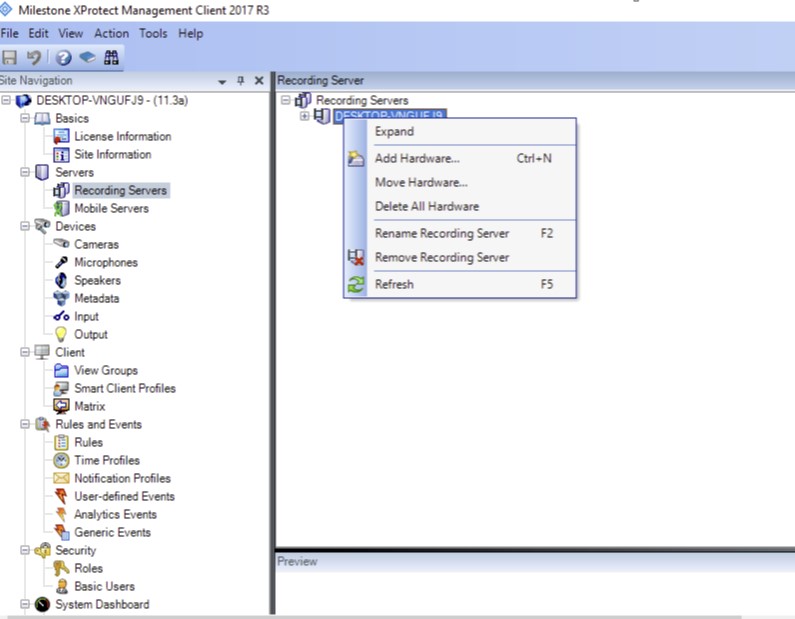795x619 pixels.
Task: Open Help via question mark icon
Action: [63, 58]
